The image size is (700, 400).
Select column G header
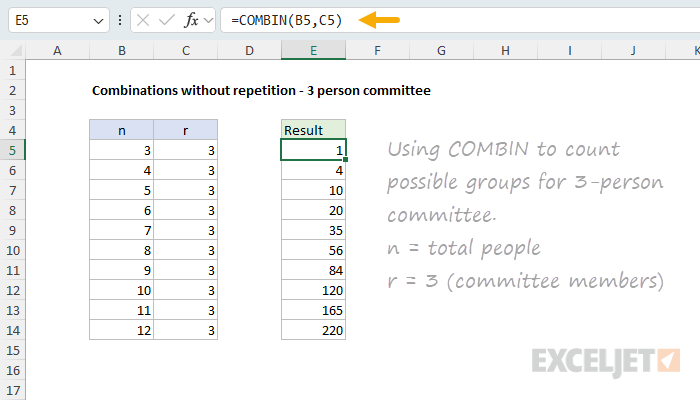[x=442, y=50]
